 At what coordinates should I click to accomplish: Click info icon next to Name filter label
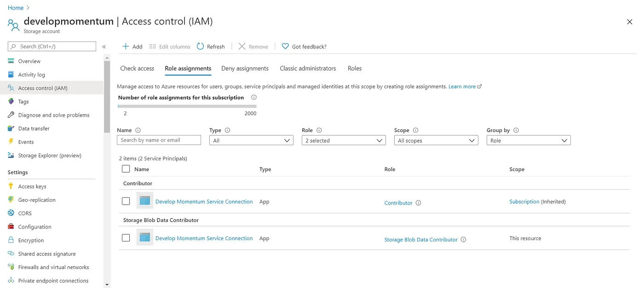[x=138, y=130]
